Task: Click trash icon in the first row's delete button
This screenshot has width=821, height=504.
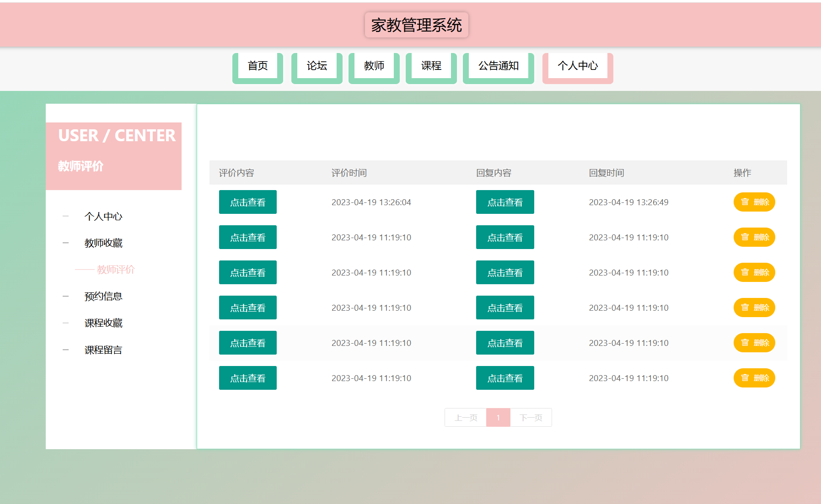Action: tap(745, 202)
